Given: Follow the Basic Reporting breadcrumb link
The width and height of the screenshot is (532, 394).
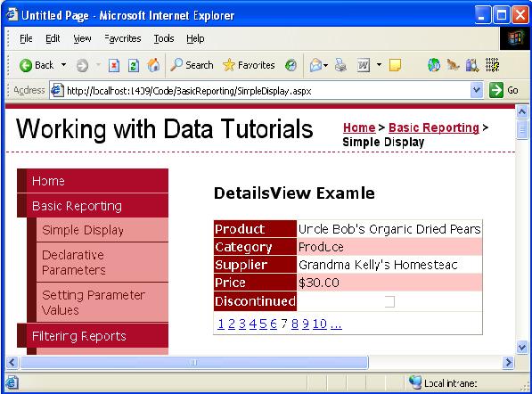Looking at the screenshot, I should click(434, 127).
